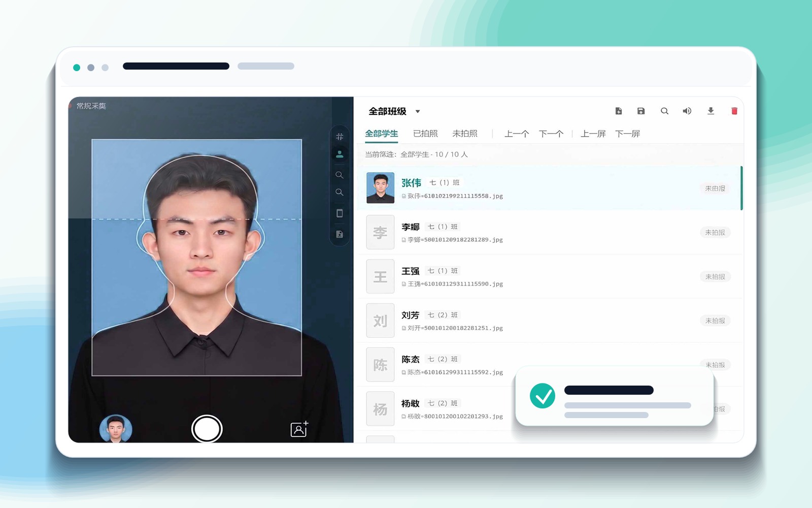Switch to the 已拍照 tab
Viewport: 812px width, 508px height.
[x=425, y=134]
